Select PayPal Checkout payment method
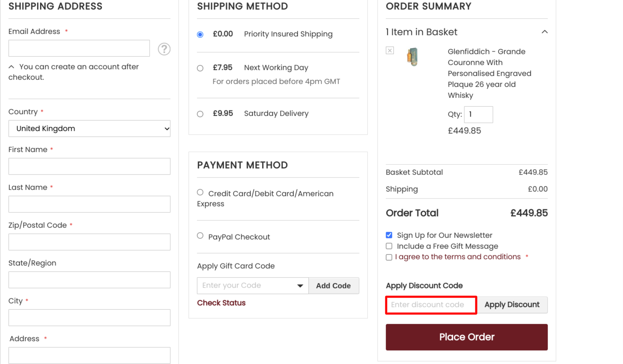 click(x=200, y=235)
